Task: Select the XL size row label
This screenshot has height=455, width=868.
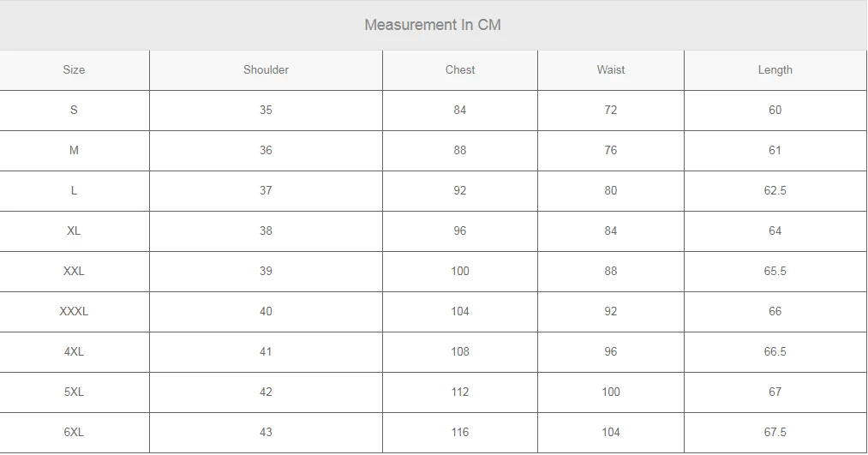Action: click(x=74, y=230)
